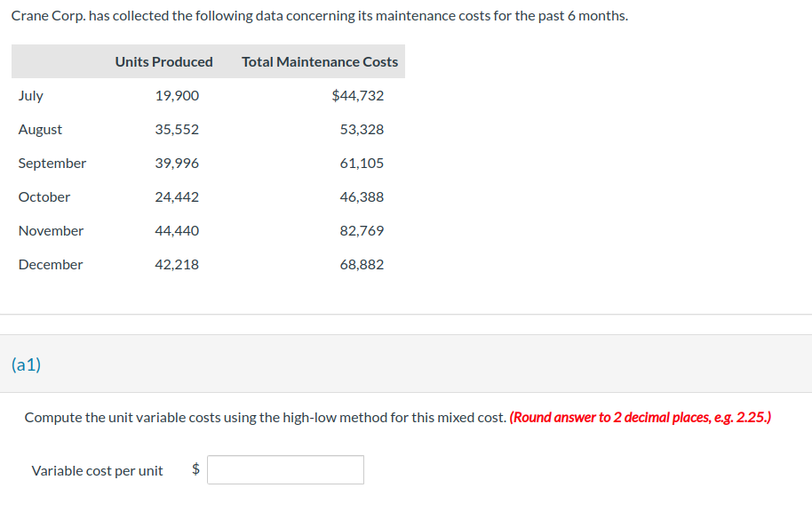Select the 19,900 units value for July
This screenshot has width=812, height=512.
point(177,96)
